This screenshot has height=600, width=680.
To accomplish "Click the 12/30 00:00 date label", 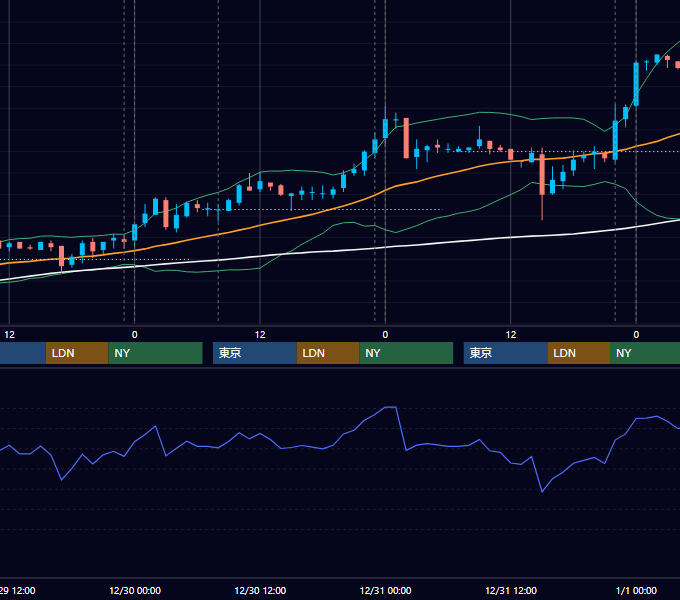I will (x=135, y=590).
